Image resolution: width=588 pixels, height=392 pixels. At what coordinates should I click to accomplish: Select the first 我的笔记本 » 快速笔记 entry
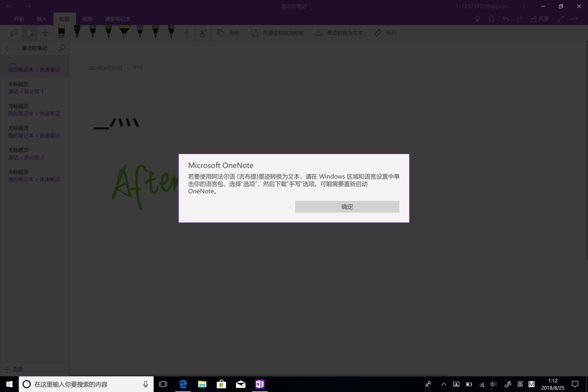click(34, 66)
